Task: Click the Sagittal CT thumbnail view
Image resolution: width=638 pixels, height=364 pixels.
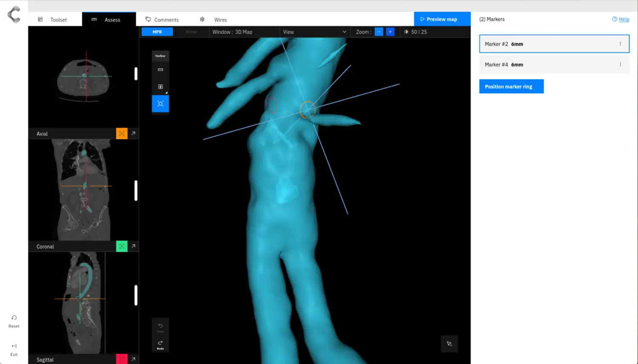Action: pos(84,303)
